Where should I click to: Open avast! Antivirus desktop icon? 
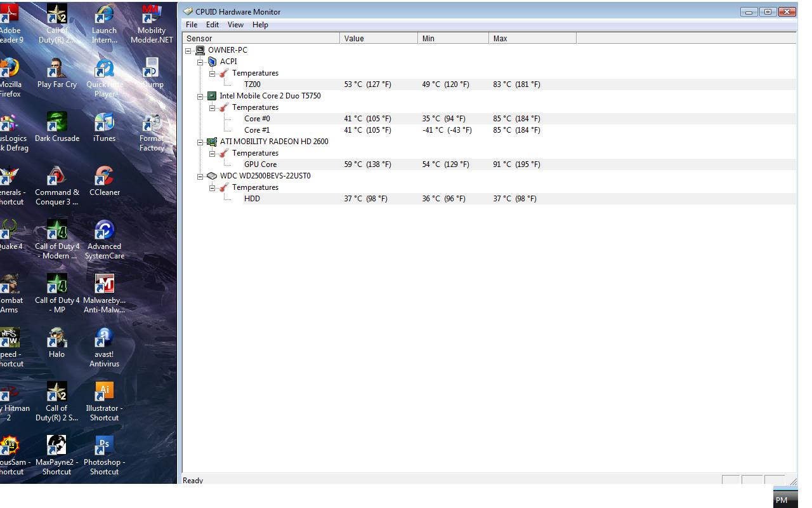click(x=105, y=348)
